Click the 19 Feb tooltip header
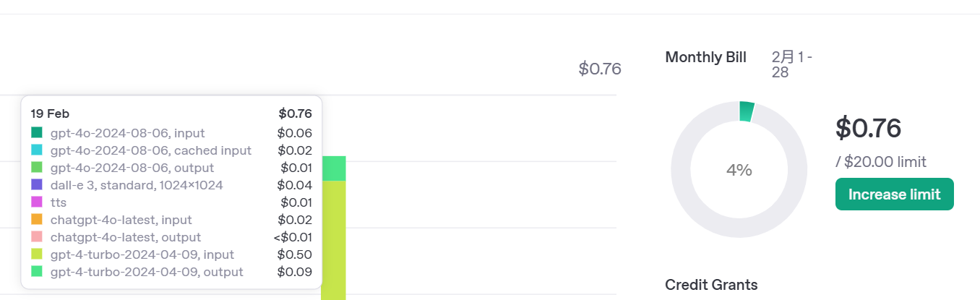 (50, 113)
